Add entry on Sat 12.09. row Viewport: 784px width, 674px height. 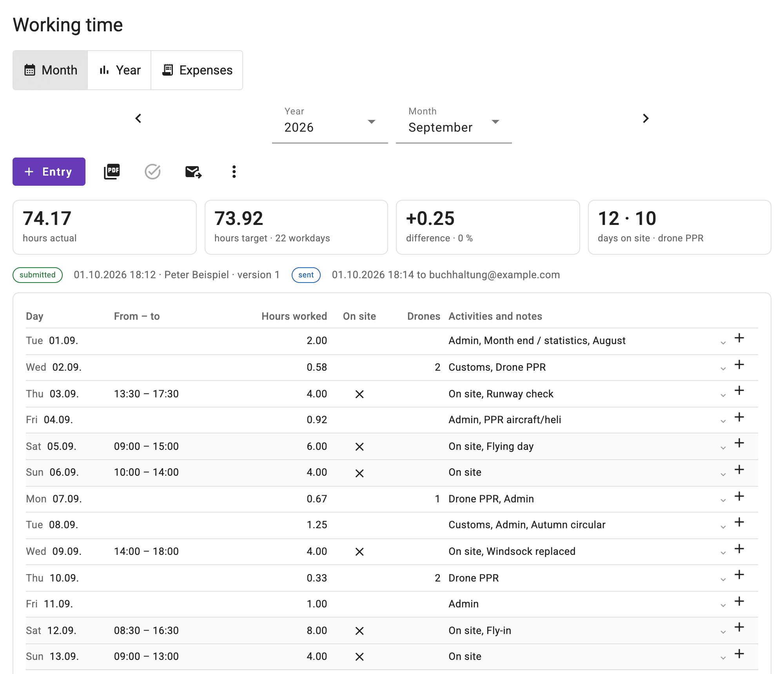739,627
